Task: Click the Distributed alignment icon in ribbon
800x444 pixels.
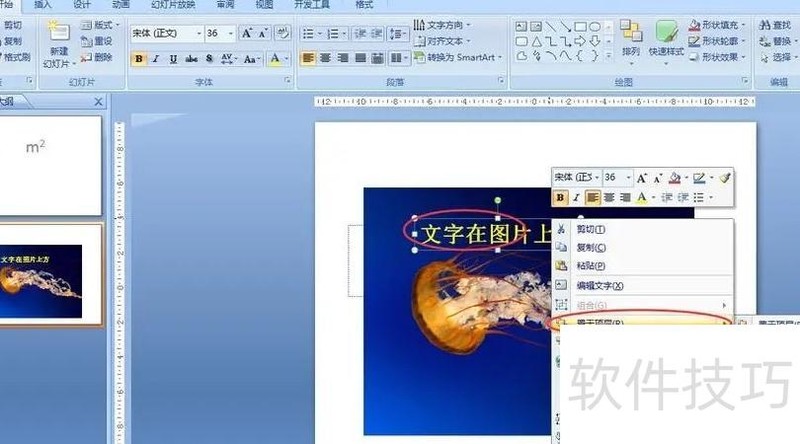Action: point(378,58)
